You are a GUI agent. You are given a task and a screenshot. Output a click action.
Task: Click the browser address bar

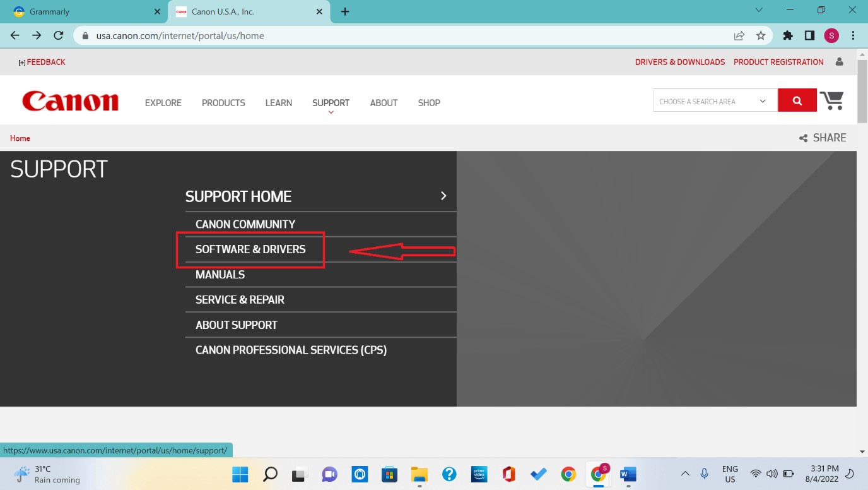click(x=404, y=36)
